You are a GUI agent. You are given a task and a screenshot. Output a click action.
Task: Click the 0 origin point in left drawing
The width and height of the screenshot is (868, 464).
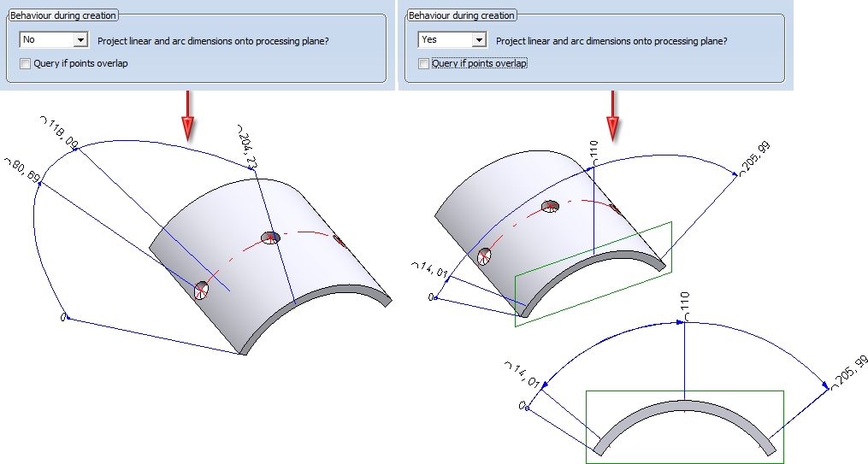tap(64, 318)
